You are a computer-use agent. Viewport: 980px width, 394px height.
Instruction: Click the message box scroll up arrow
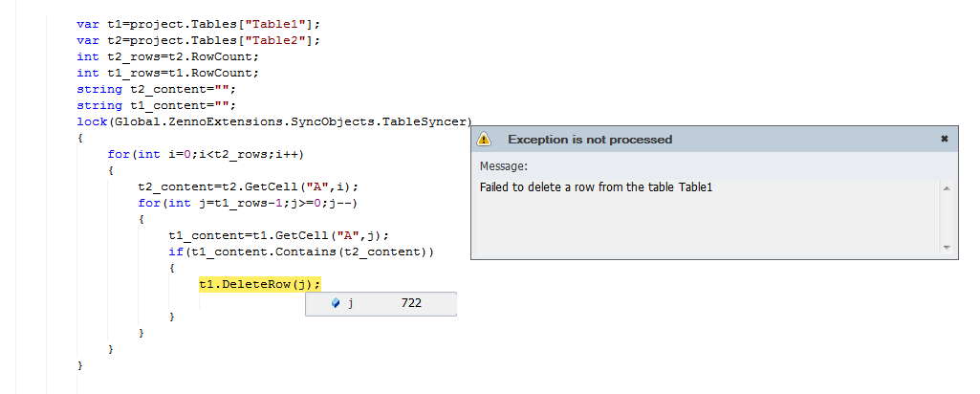point(947,188)
